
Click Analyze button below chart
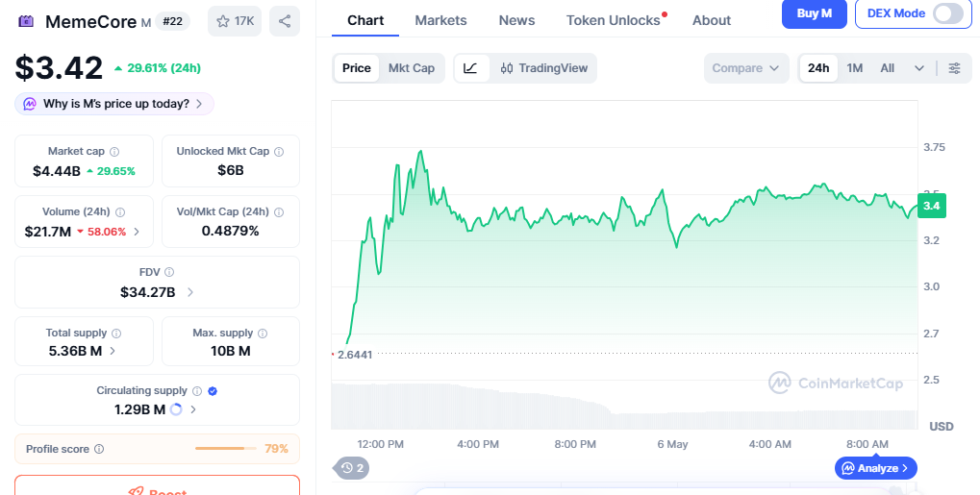[875, 467]
